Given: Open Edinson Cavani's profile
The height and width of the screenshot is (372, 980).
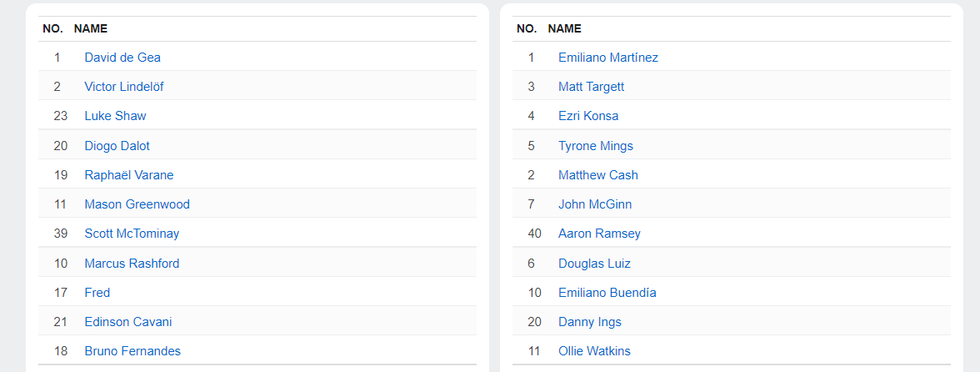Looking at the screenshot, I should tap(127, 322).
